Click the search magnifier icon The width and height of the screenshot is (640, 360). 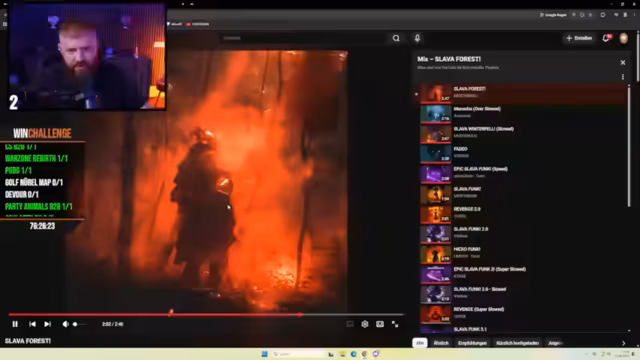(396, 38)
